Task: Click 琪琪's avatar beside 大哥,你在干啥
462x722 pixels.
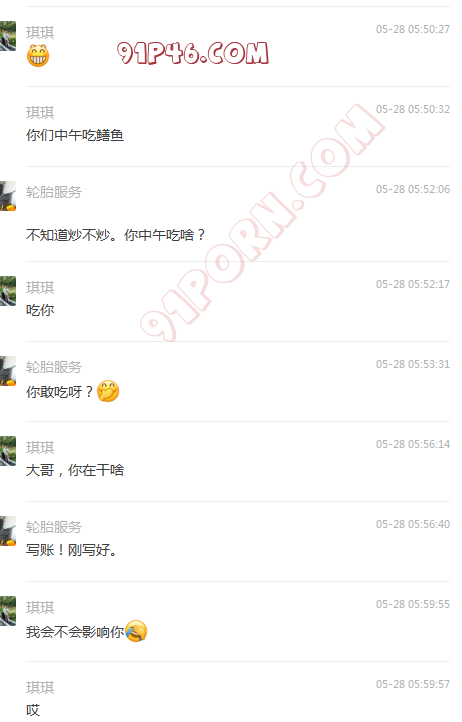Action: point(8,451)
